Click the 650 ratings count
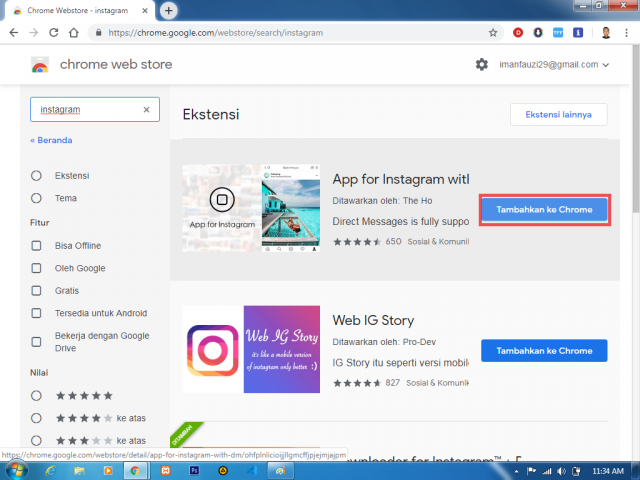Image resolution: width=640 pixels, height=480 pixels. point(393,241)
